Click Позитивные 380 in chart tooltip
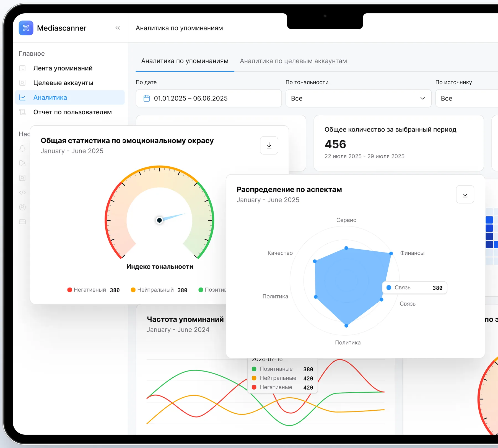The width and height of the screenshot is (498, 448). coord(282,369)
